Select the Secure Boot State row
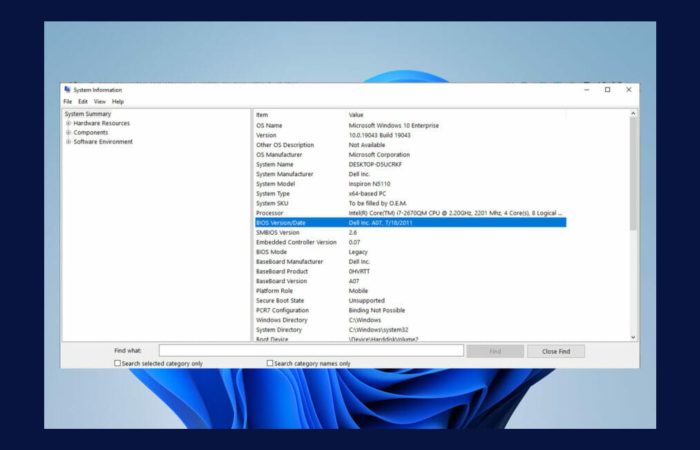The width and height of the screenshot is (700, 450). [x=410, y=301]
